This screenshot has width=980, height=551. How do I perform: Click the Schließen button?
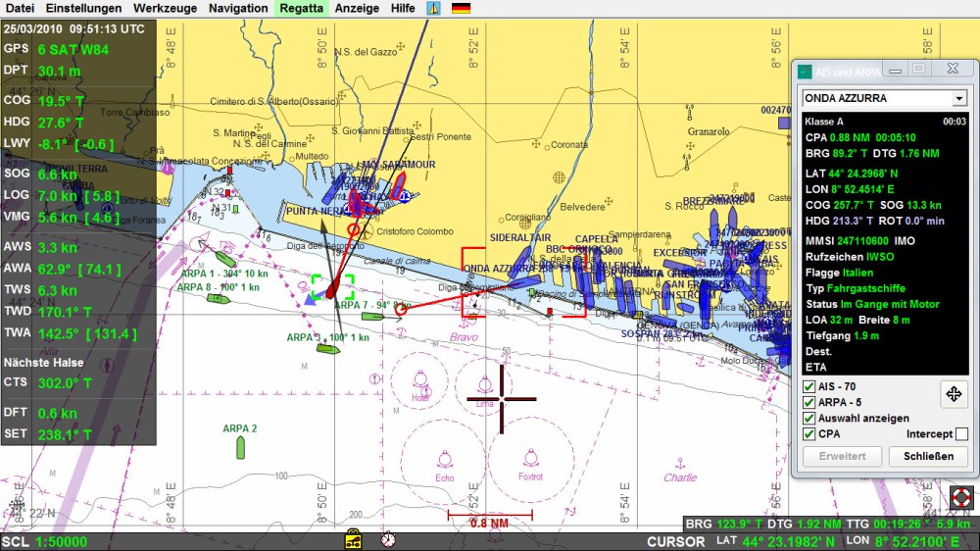click(928, 456)
